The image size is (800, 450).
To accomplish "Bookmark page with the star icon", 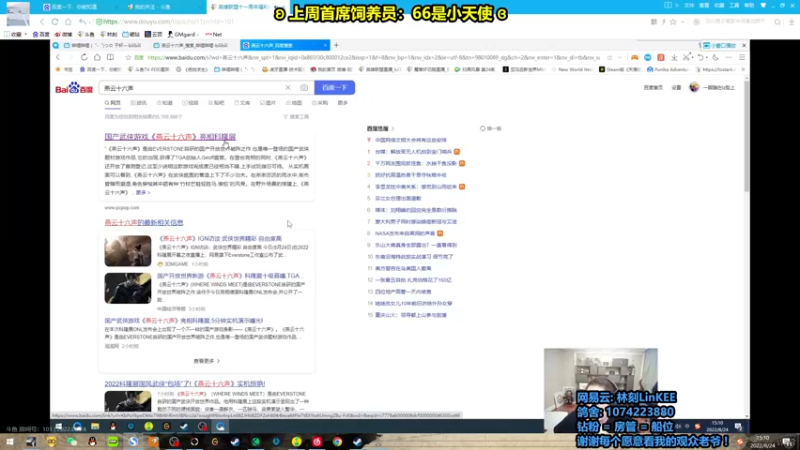I will pos(129,58).
